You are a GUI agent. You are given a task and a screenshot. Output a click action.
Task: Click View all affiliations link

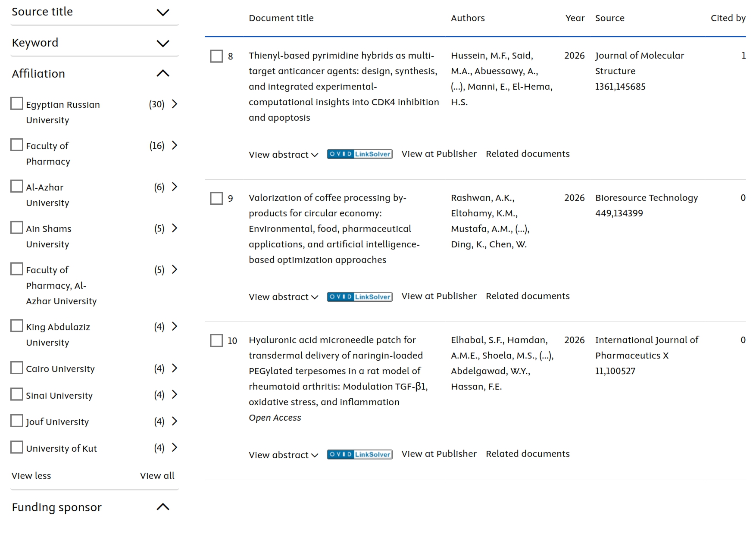157,476
